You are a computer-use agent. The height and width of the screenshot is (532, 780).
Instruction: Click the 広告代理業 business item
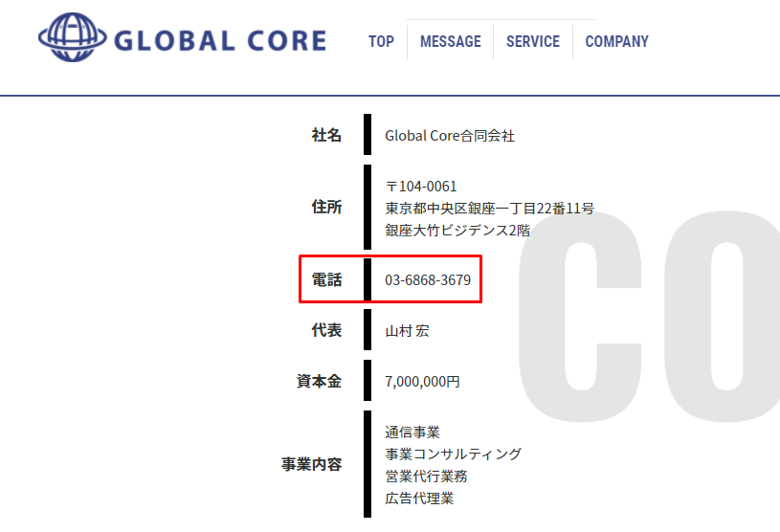419,498
